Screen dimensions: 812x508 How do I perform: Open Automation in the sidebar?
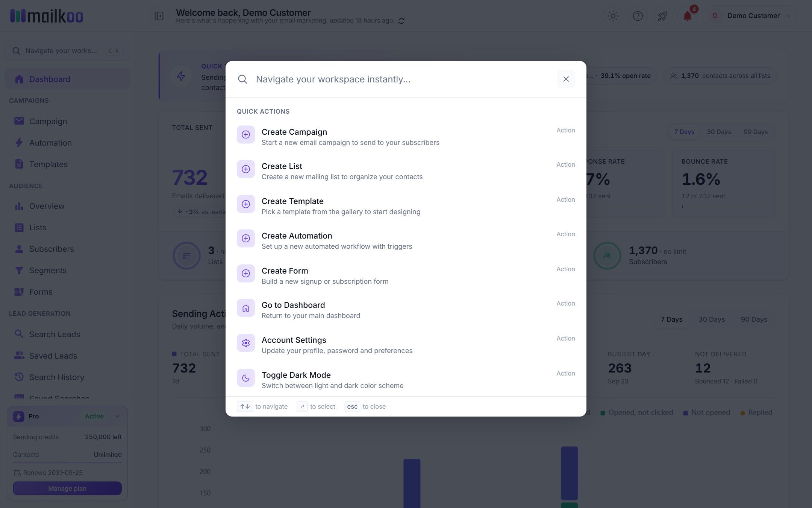tap(67, 143)
